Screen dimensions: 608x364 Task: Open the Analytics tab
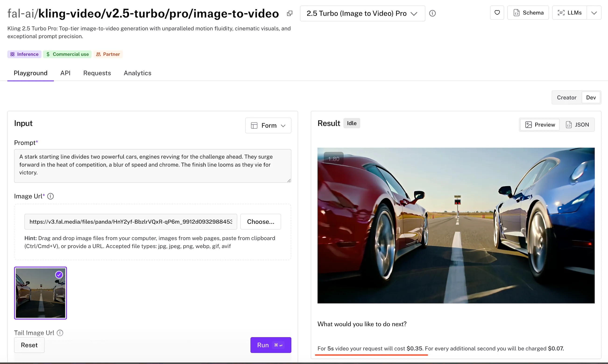(x=137, y=73)
